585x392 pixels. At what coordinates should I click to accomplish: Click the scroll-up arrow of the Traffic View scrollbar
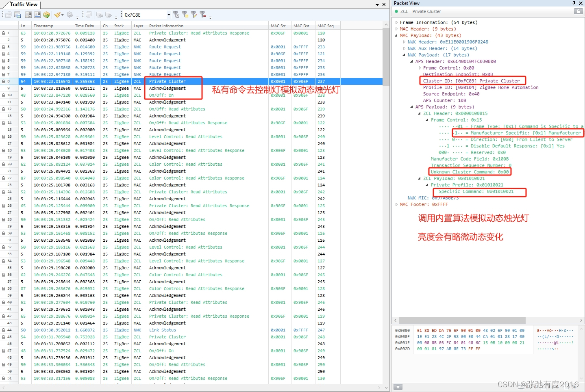coord(386,25)
